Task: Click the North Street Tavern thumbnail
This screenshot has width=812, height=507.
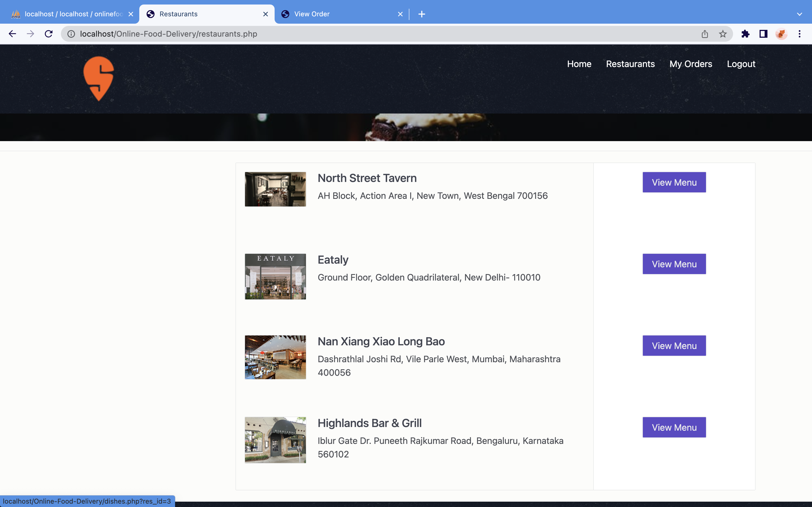Action: [275, 189]
